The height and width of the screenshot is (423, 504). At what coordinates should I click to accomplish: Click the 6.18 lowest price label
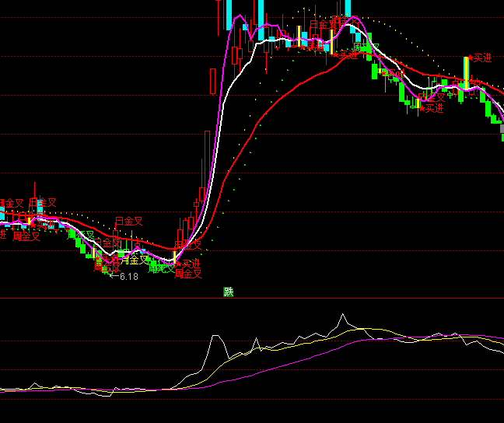pos(128,276)
